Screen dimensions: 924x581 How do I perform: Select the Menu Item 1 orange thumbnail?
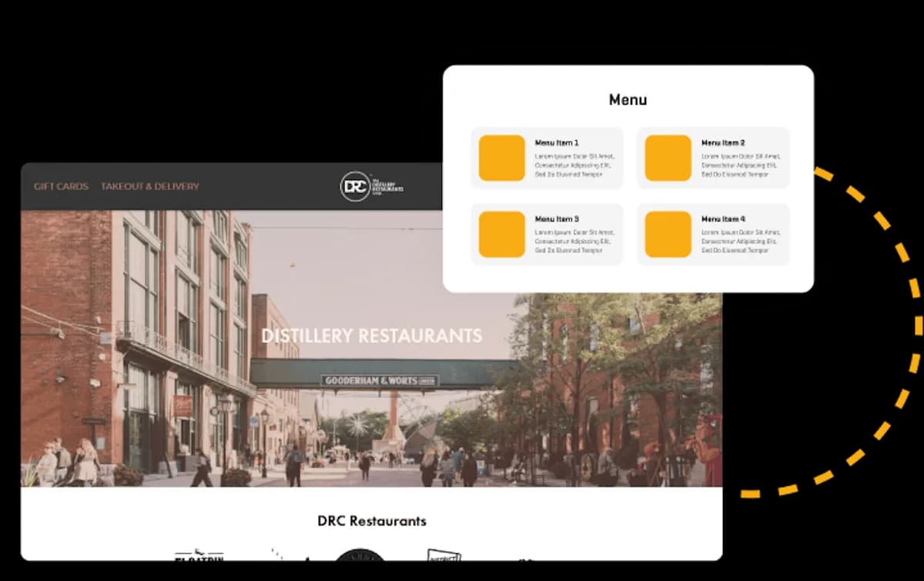[x=502, y=158]
